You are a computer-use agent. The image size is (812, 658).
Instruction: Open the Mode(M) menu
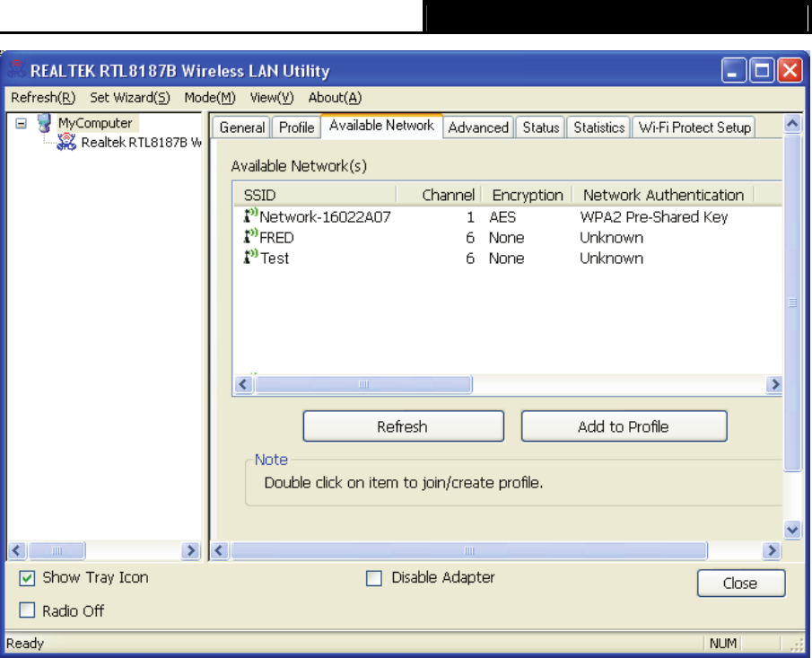click(x=210, y=98)
